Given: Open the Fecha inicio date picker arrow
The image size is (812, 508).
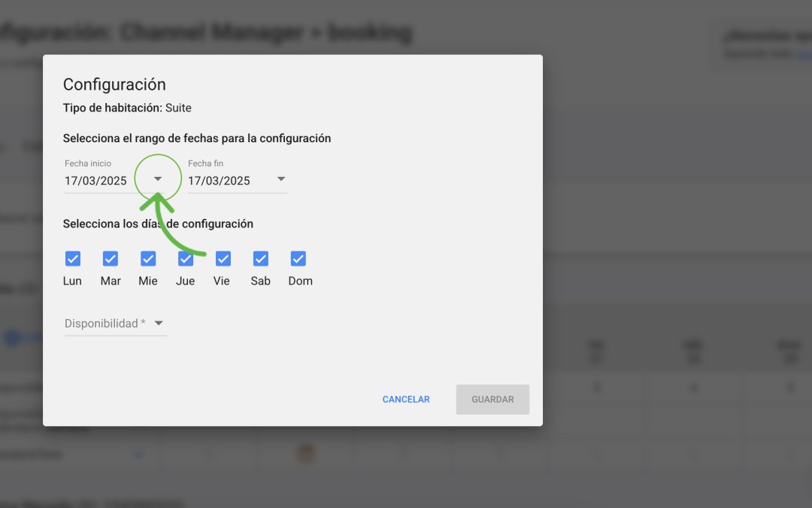Looking at the screenshot, I should point(158,179).
